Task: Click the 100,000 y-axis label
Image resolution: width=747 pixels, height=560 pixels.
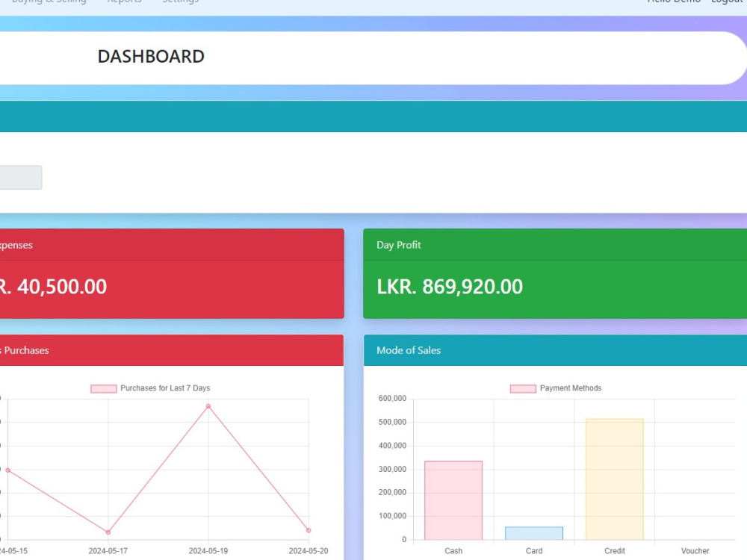Action: pyautogui.click(x=393, y=516)
